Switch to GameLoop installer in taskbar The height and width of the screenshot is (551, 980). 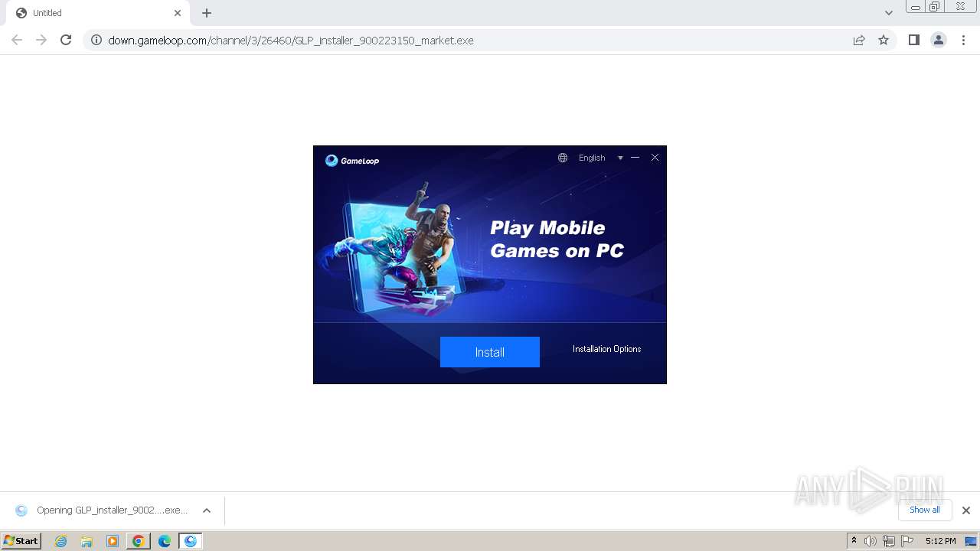point(190,541)
